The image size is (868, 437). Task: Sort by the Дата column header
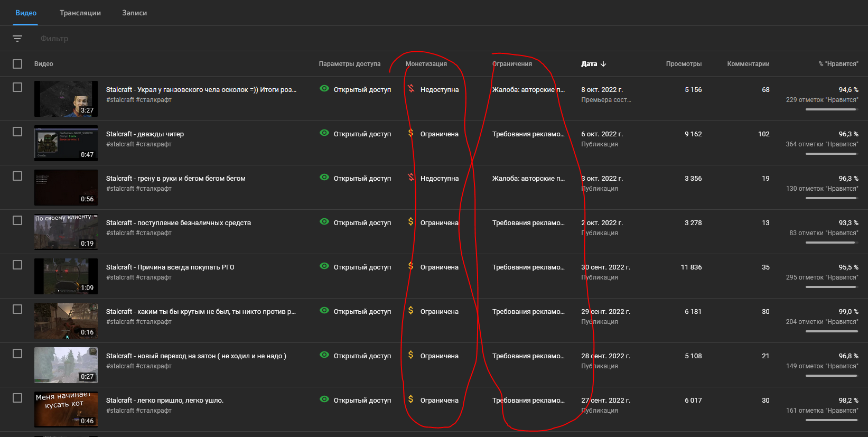(x=589, y=64)
